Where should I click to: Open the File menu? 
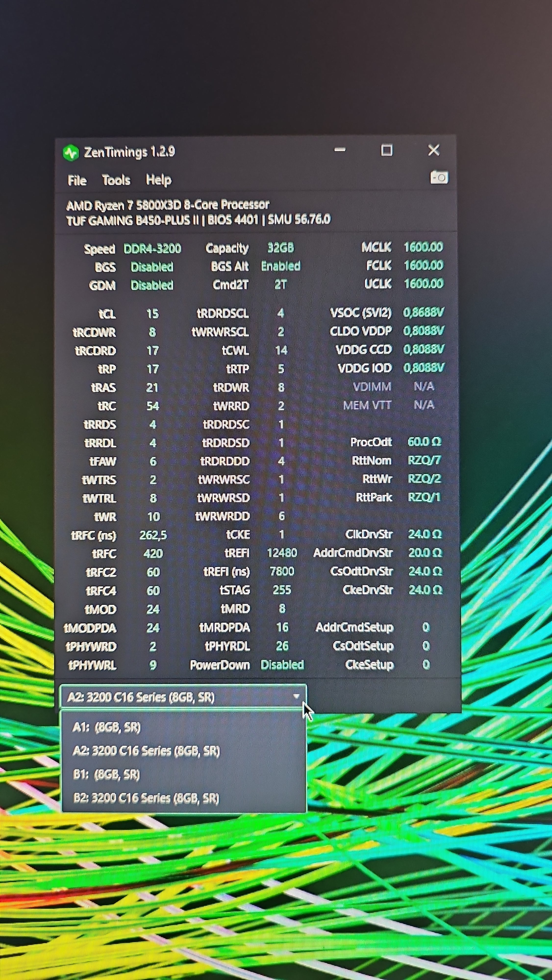77,180
